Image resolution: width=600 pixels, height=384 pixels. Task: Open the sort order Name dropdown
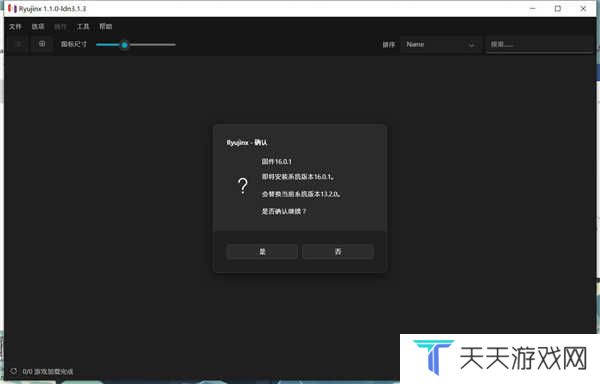(x=440, y=45)
